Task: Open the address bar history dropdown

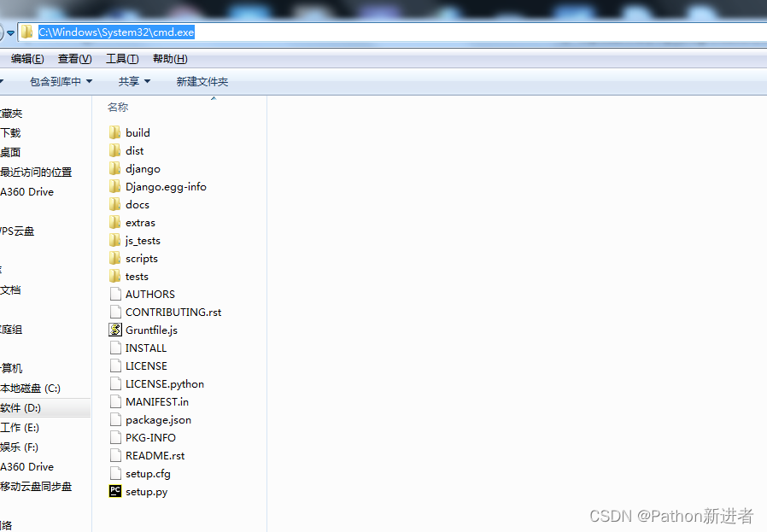Action: (11, 31)
